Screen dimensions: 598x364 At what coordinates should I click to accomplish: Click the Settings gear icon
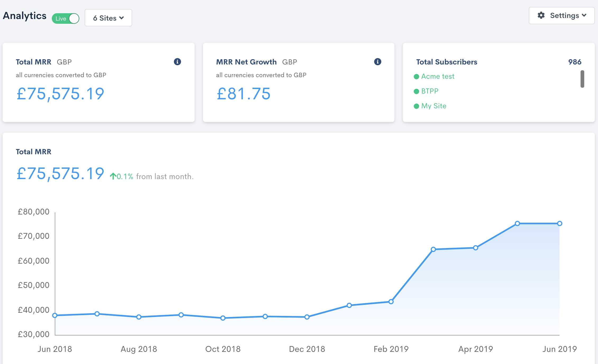click(541, 15)
